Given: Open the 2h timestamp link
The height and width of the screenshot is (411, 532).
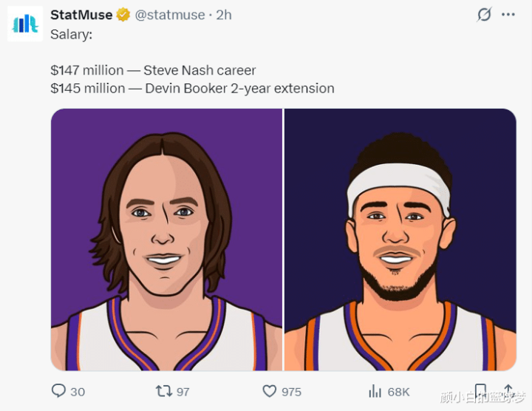Looking at the screenshot, I should (x=223, y=15).
